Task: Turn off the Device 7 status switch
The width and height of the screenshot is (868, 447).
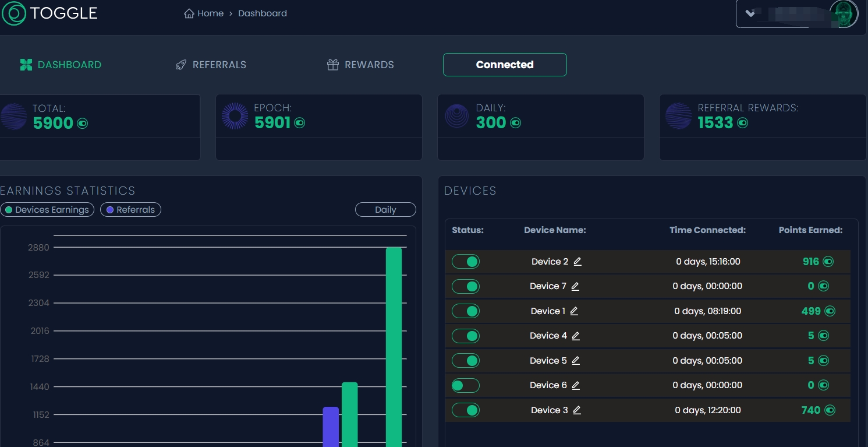Action: (466, 286)
